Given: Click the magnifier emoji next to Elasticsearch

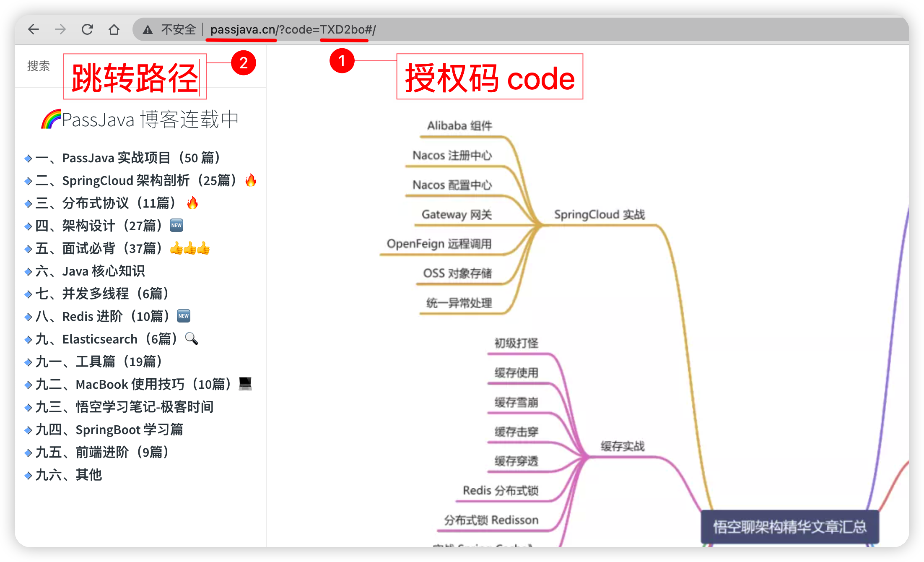Looking at the screenshot, I should pos(192,338).
